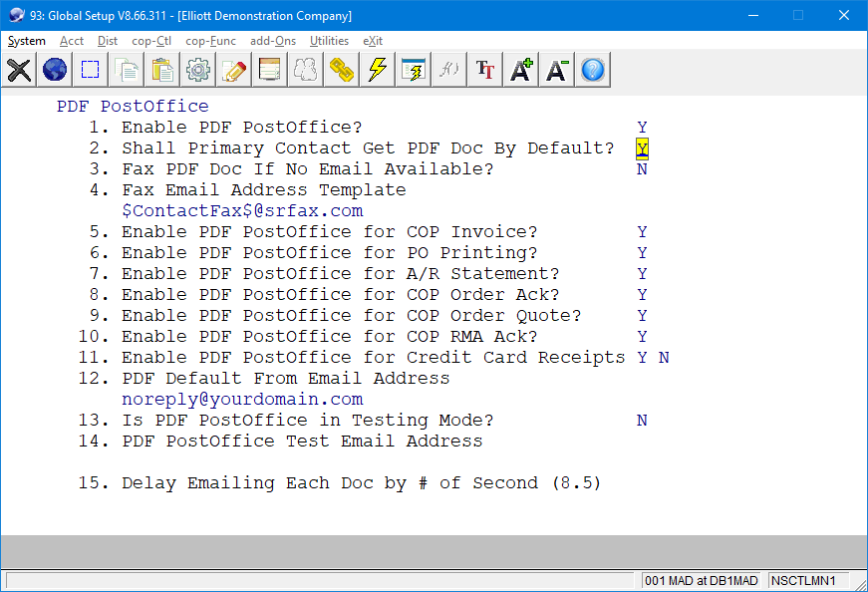Increase font size with A+ icon
The height and width of the screenshot is (592, 868).
click(x=521, y=70)
